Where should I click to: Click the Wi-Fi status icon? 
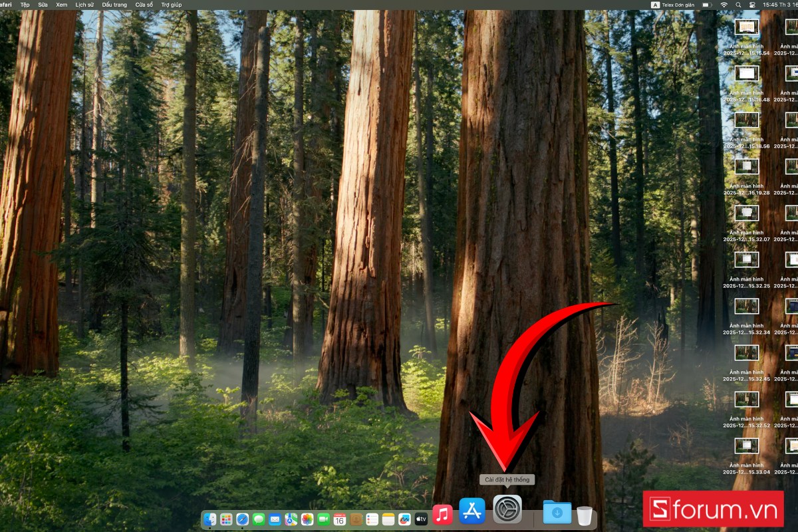pos(724,5)
